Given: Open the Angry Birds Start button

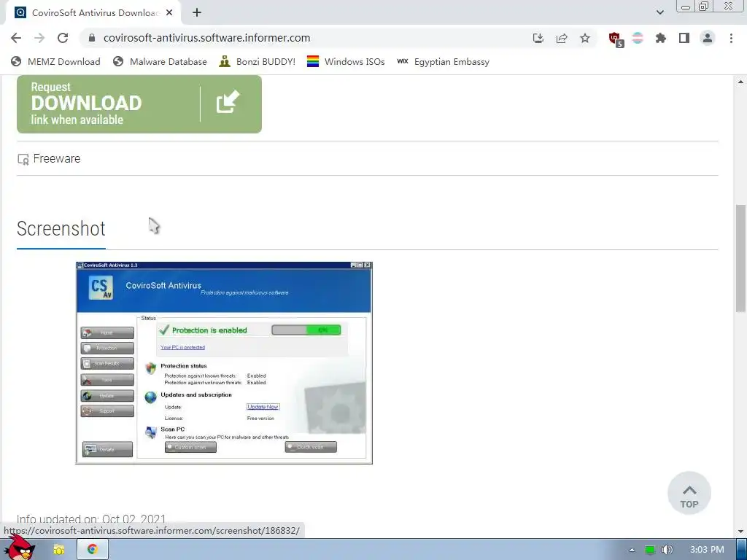Looking at the screenshot, I should (19, 547).
